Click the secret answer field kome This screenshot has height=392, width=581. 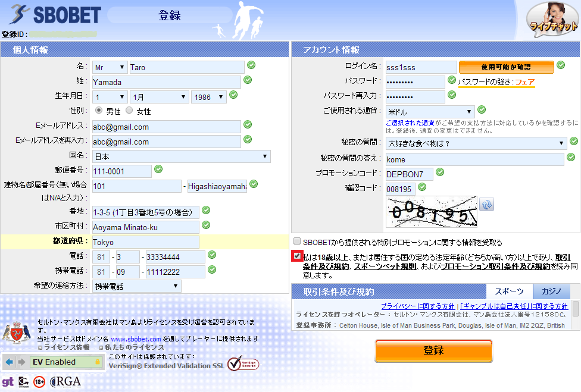click(474, 159)
